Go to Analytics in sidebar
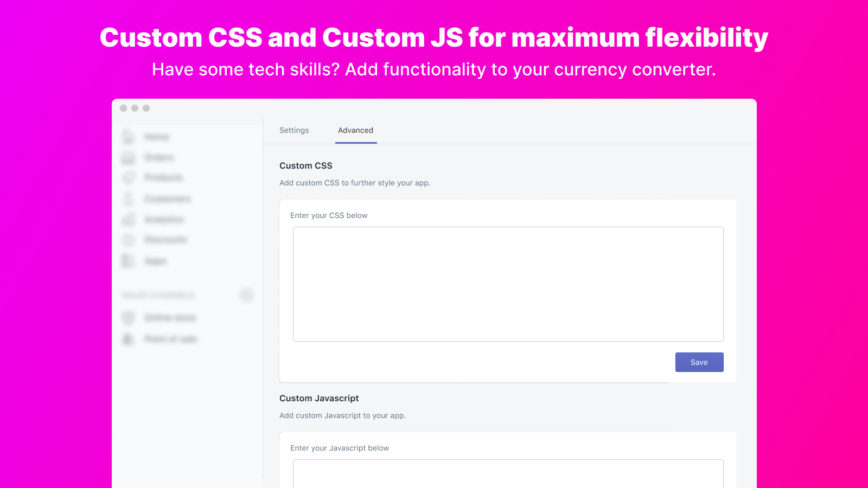 tap(164, 220)
